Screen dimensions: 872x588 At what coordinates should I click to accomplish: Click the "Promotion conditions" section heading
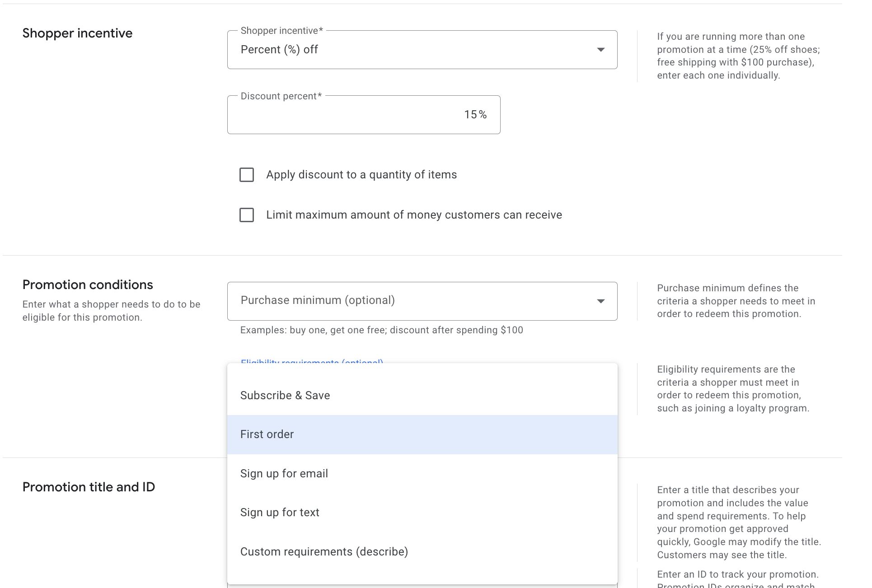pyautogui.click(x=88, y=285)
